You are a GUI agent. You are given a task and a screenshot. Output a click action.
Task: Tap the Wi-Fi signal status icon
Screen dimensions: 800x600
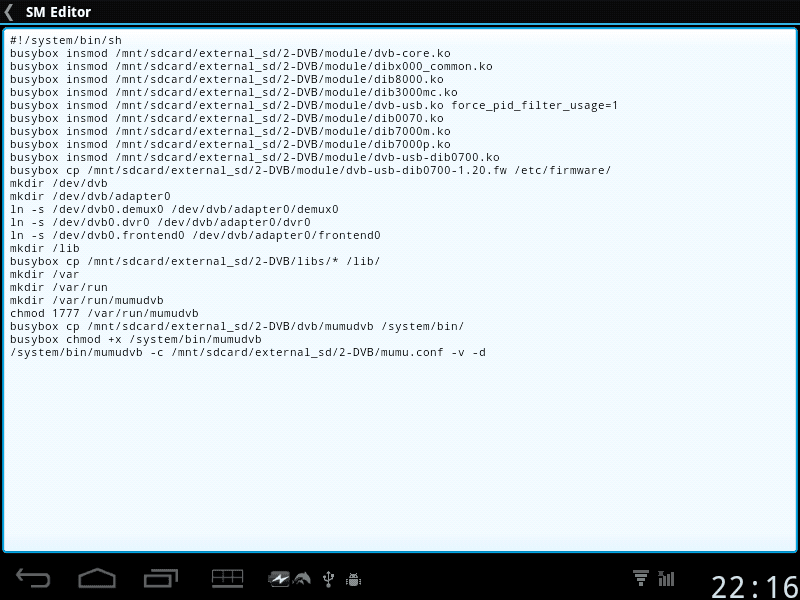coord(641,578)
